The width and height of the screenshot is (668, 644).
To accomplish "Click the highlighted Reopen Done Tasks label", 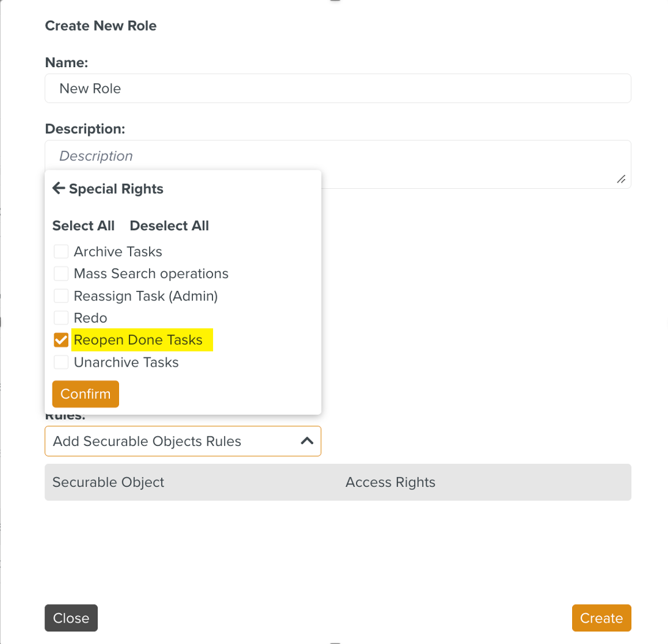I will (139, 340).
